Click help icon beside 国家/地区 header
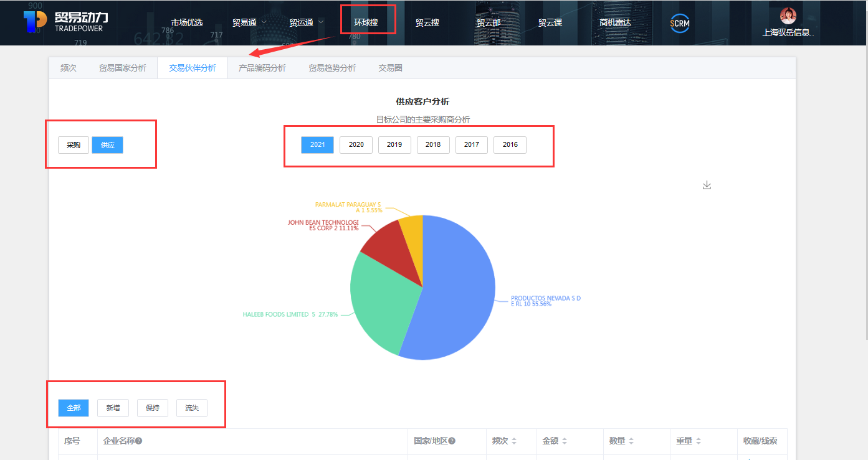Image resolution: width=868 pixels, height=460 pixels. 452,441
